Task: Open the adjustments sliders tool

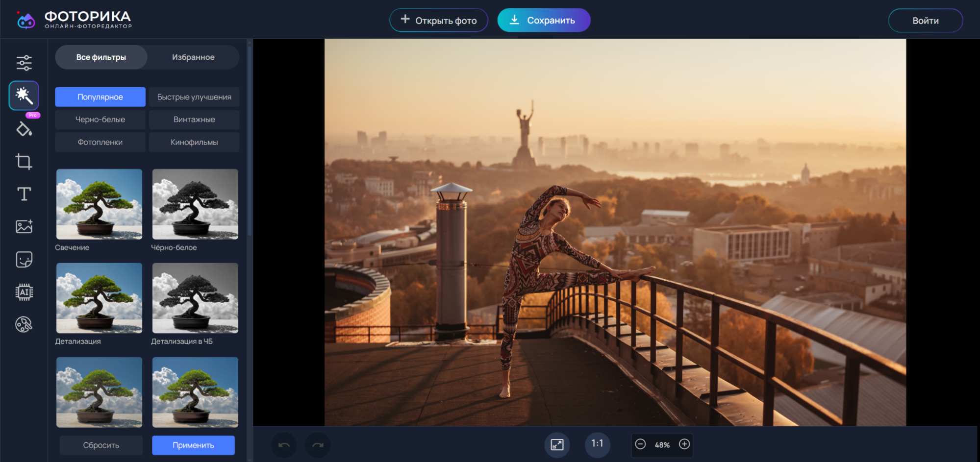Action: click(x=24, y=63)
